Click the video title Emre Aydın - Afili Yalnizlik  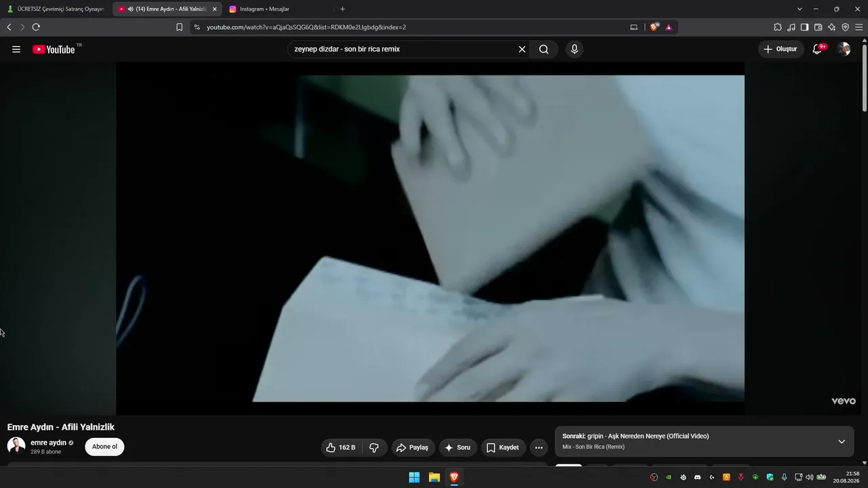click(x=61, y=427)
